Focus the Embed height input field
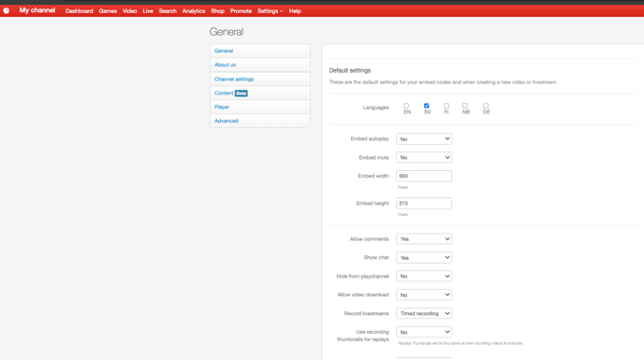Screen dimensions: 644x360 (x=424, y=203)
